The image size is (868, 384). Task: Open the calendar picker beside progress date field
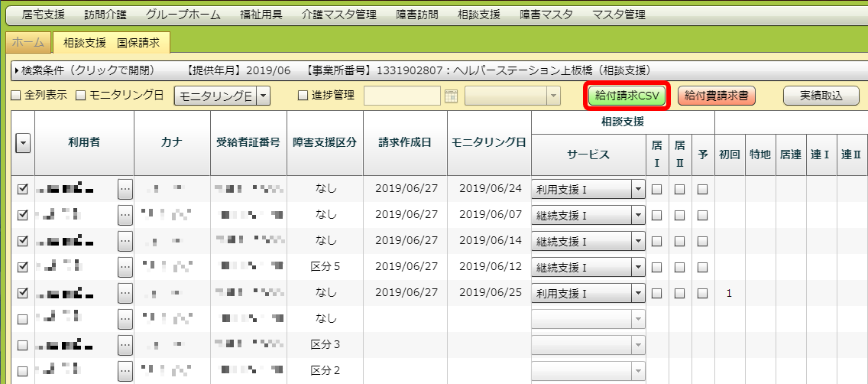pos(451,96)
